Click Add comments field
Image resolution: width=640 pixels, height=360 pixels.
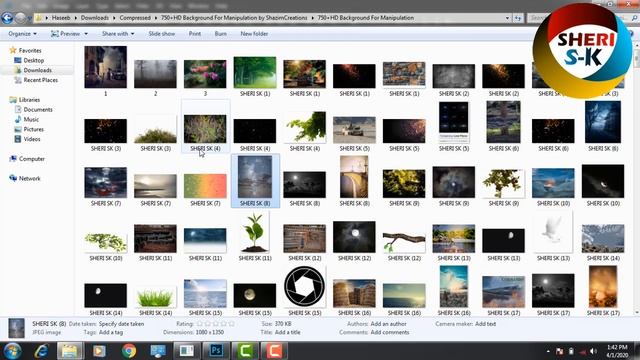390,332
